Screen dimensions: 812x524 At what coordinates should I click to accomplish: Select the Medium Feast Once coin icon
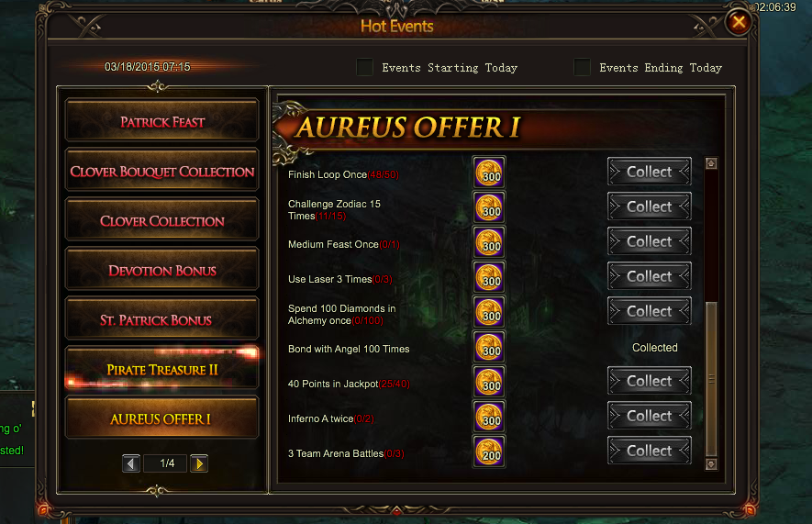coord(489,241)
